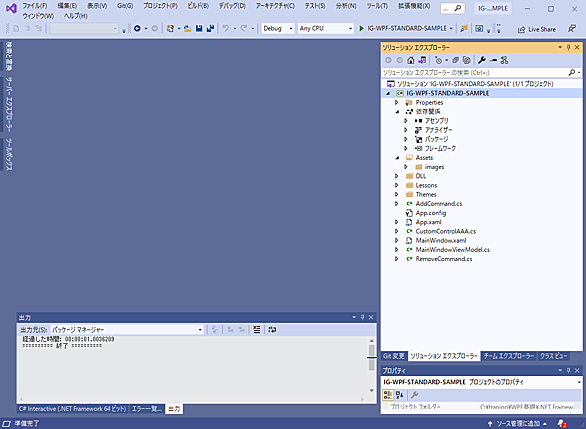Pin the Output panel (auto hide)
The height and width of the screenshot is (429, 586).
point(362,317)
